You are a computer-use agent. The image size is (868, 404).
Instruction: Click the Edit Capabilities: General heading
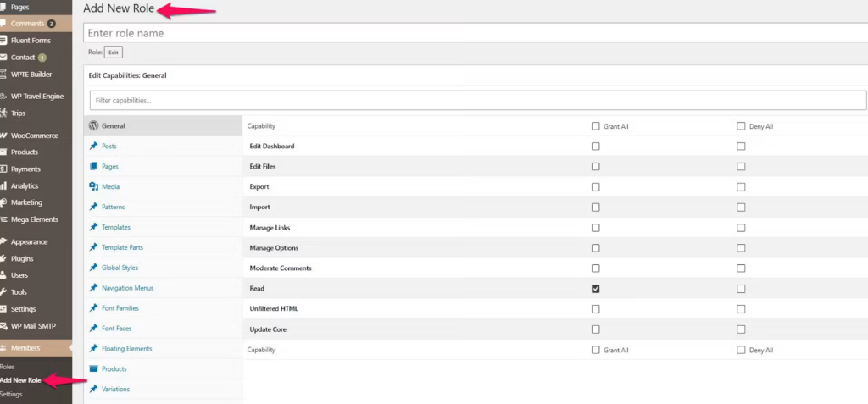click(127, 75)
